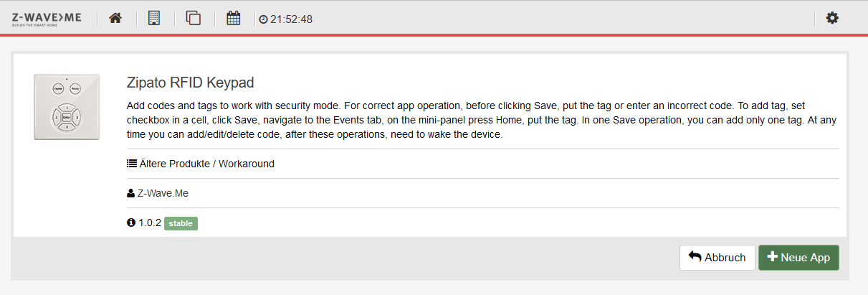Click the Zipato RFID Keypad heading

pos(190,83)
